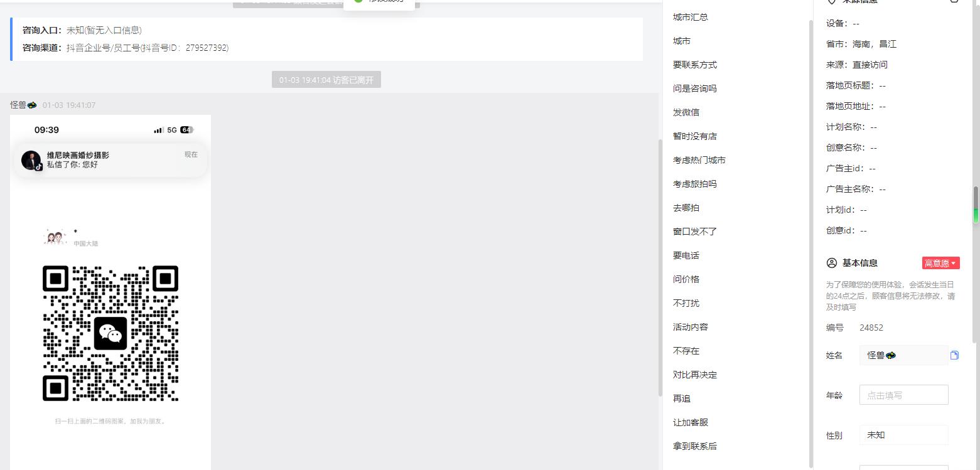980x470 pixels.
Task: Click the 来源 直接访问 line
Action: [x=857, y=65]
